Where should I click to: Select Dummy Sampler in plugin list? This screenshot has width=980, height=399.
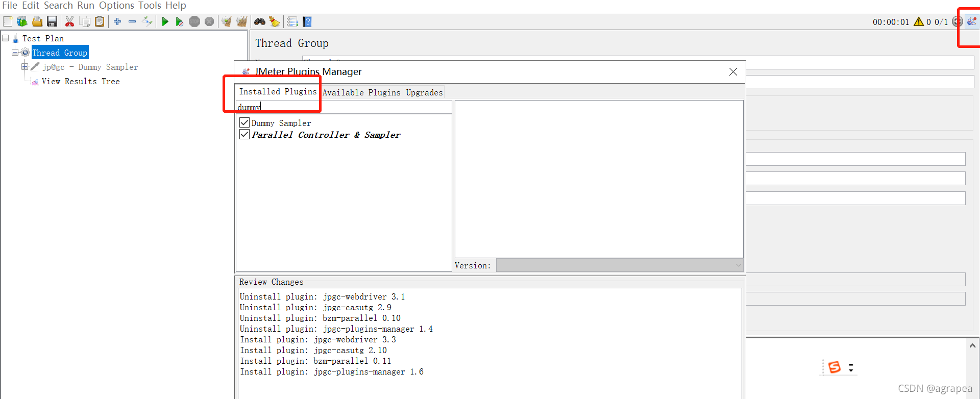[x=281, y=123]
